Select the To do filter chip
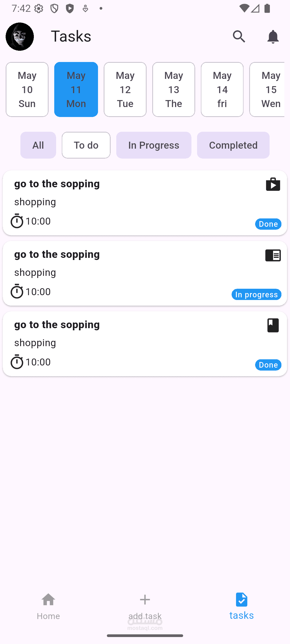 click(86, 145)
